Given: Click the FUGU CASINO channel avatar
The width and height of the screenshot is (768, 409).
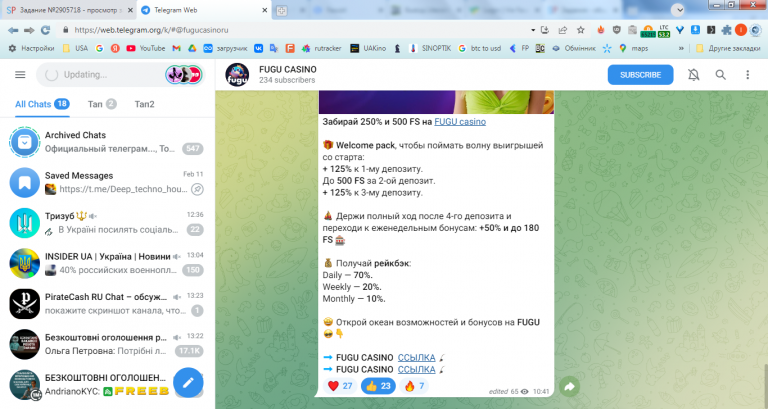Looking at the screenshot, I should click(x=237, y=75).
